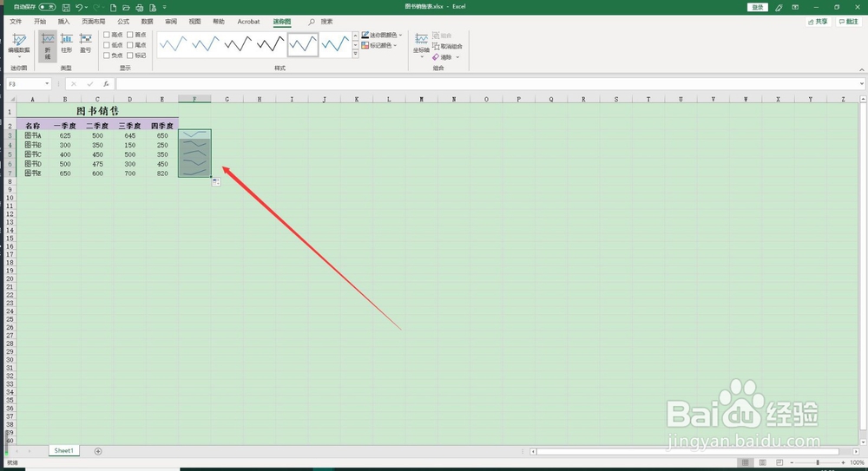Viewport: 868px width, 471px height.
Task: Click the insert function fx icon
Action: pos(106,84)
